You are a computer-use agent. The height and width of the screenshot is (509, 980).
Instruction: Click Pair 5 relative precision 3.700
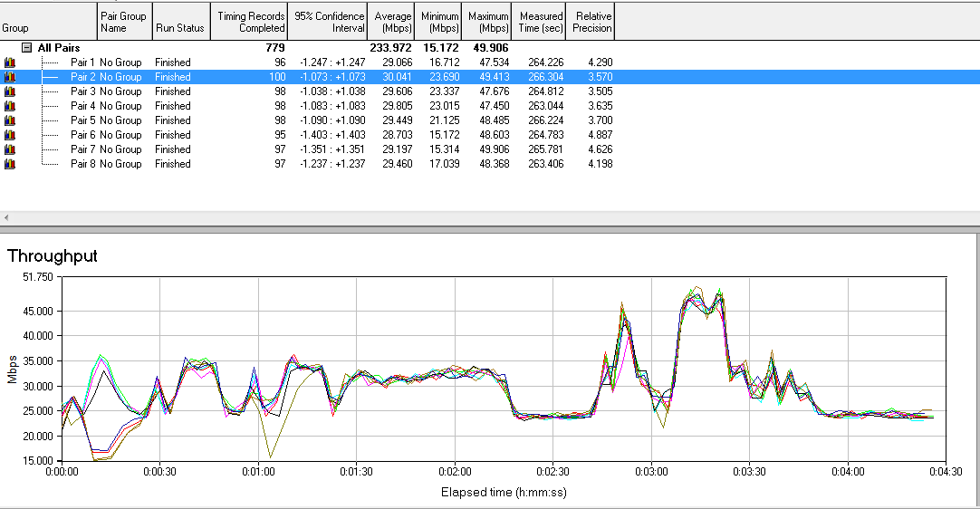600,120
